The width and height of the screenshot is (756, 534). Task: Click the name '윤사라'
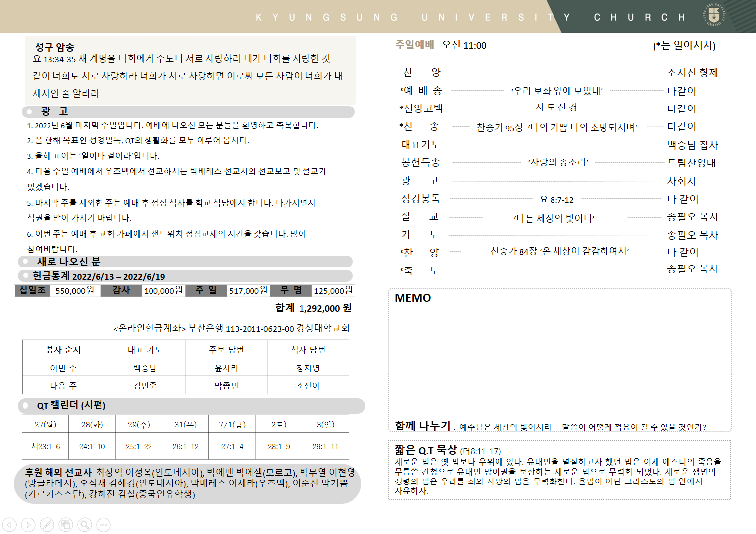coord(226,368)
